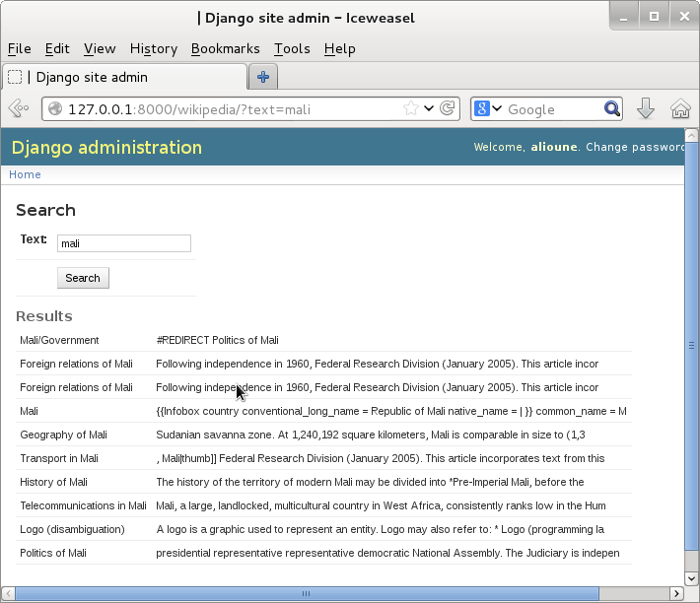Go to the home page icon

coord(680,108)
